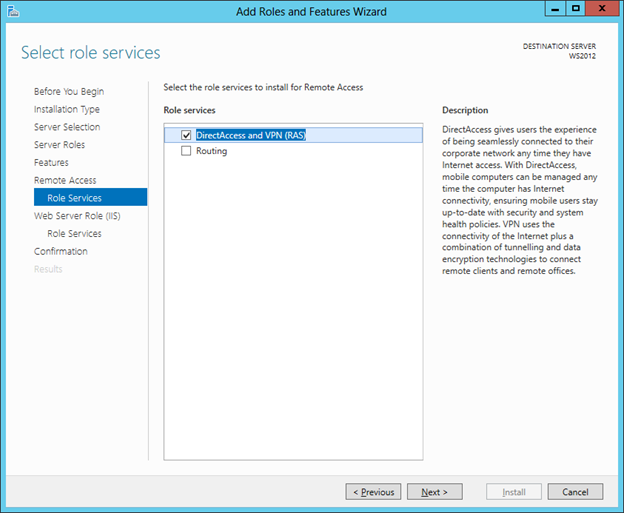Screen dimensions: 624x513
Task: Select the Routing role service label
Action: click(x=211, y=151)
